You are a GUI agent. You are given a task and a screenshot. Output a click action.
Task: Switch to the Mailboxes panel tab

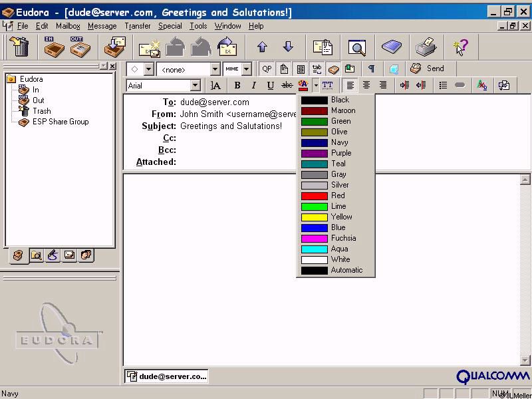[18, 255]
